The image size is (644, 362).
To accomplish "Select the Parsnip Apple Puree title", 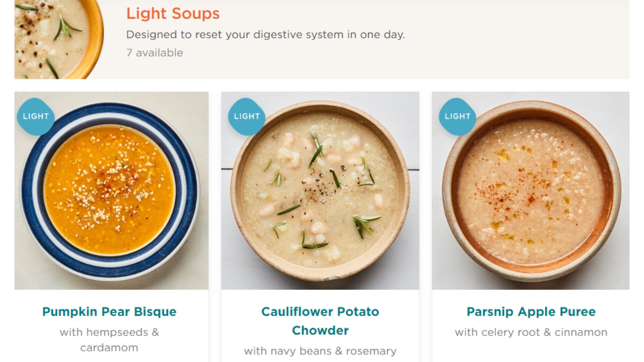I will (x=531, y=312).
